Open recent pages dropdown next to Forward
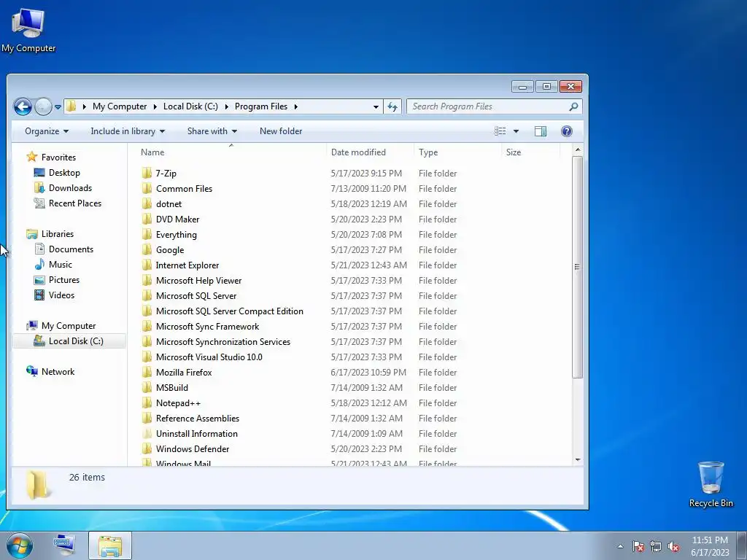 [x=58, y=107]
